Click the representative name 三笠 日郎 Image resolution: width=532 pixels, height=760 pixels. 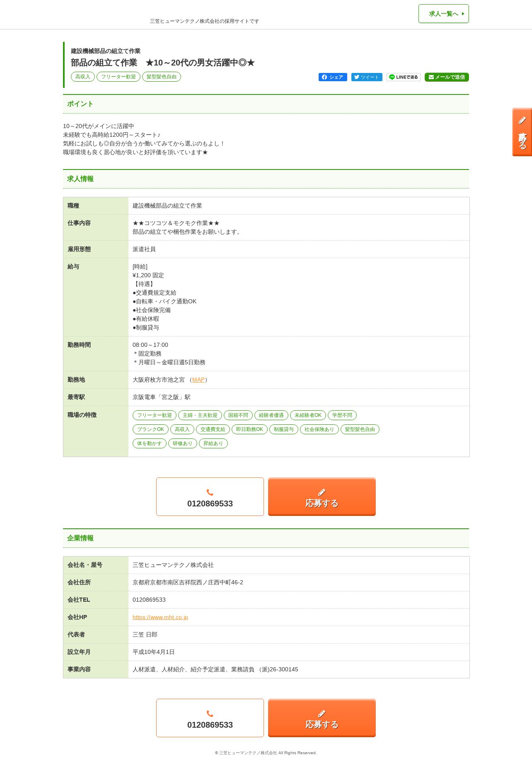(145, 634)
